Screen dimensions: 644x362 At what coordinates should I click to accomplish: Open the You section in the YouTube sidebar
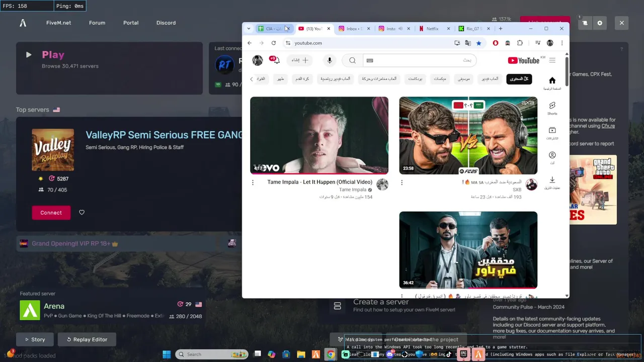pos(552,158)
